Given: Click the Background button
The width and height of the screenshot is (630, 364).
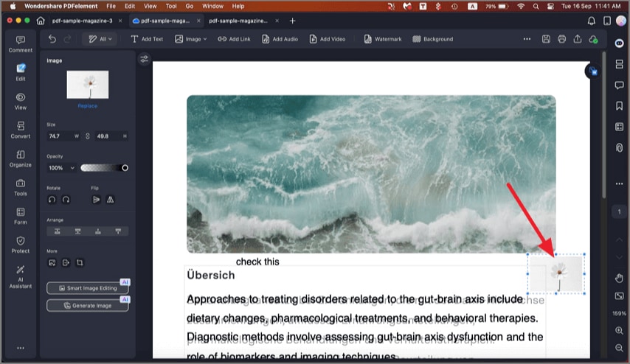Looking at the screenshot, I should pos(433,39).
